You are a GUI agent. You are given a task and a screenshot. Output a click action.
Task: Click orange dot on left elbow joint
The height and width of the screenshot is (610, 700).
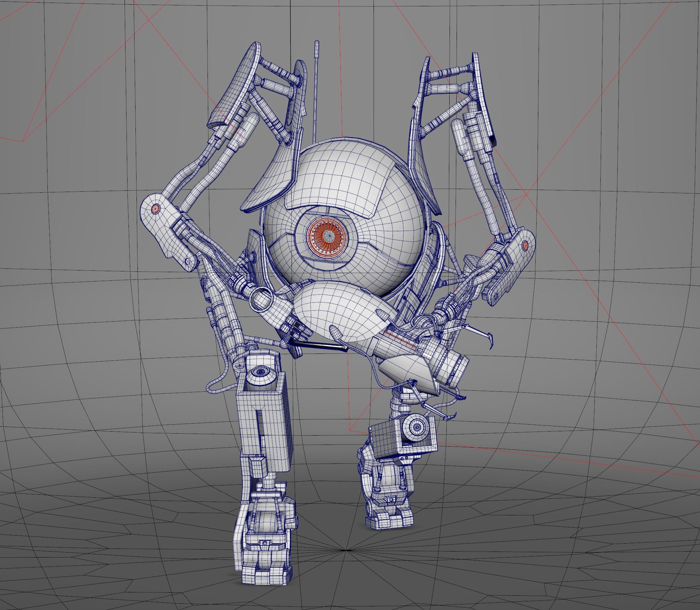coord(156,209)
